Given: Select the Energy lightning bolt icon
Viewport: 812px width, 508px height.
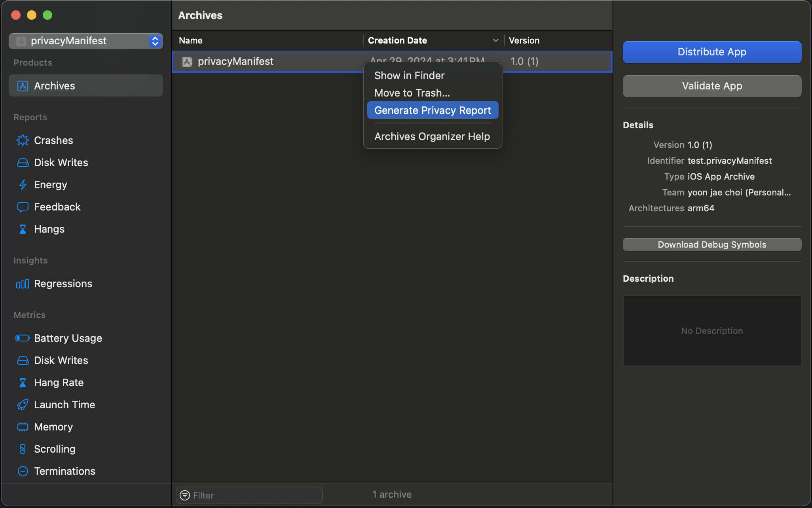Looking at the screenshot, I should click(23, 185).
